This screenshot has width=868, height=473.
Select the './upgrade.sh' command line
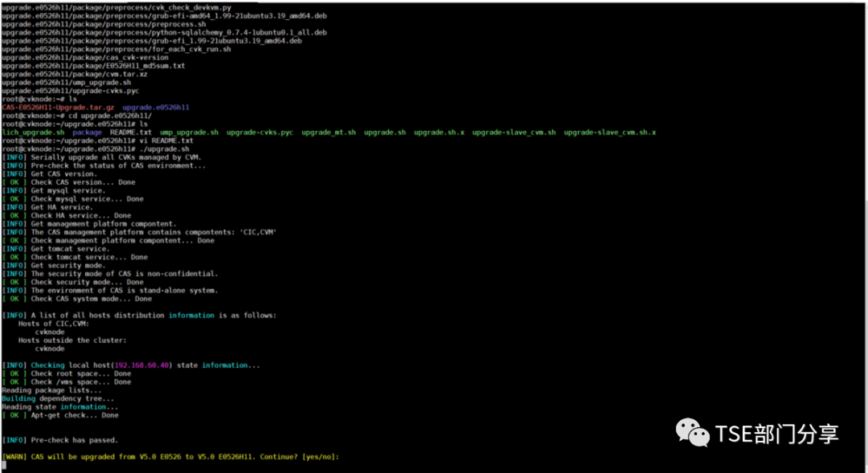(x=95, y=149)
